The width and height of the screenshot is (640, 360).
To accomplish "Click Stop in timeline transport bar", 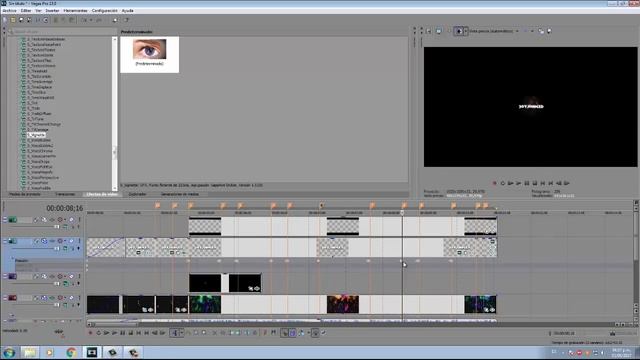I will 130,333.
